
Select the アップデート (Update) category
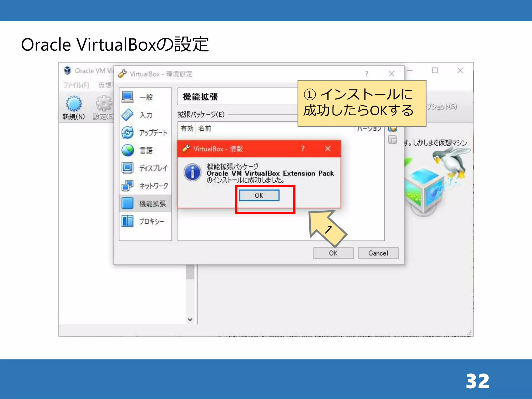[145, 132]
